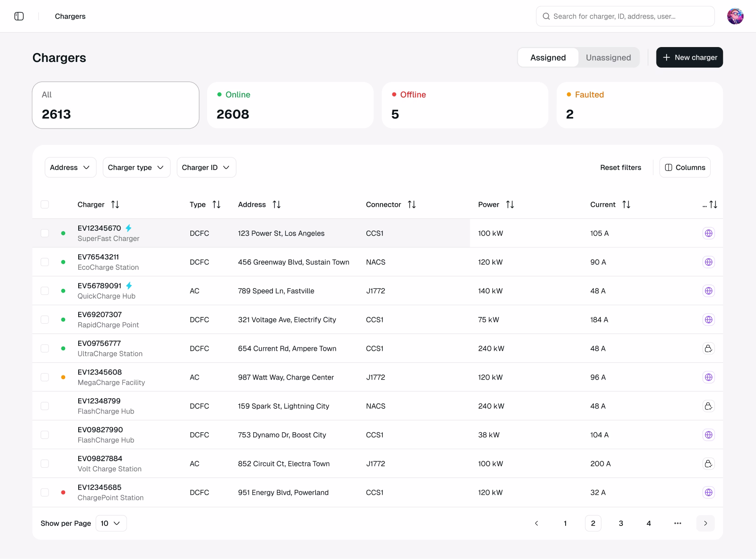
Task: Sort table by Connector column
Action: 412,205
